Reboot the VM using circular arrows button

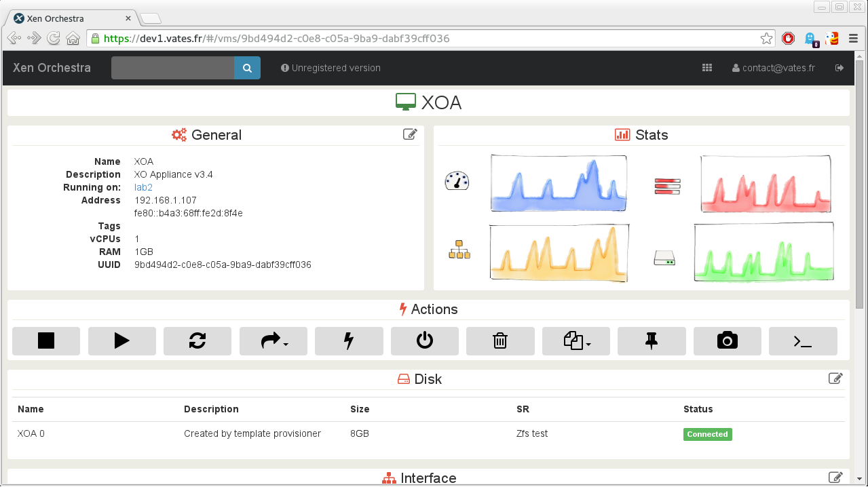(x=197, y=341)
